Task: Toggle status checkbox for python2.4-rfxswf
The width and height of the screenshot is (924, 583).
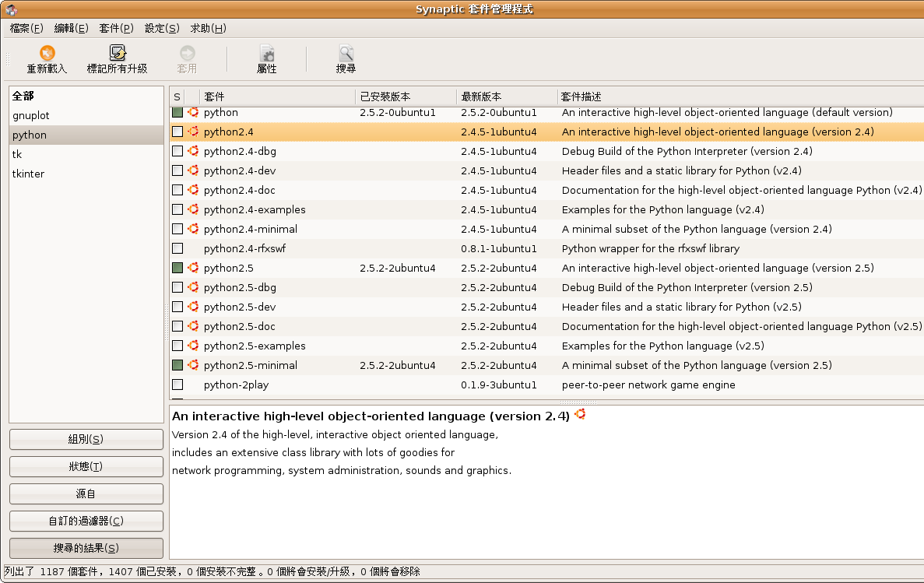Action: (x=177, y=248)
